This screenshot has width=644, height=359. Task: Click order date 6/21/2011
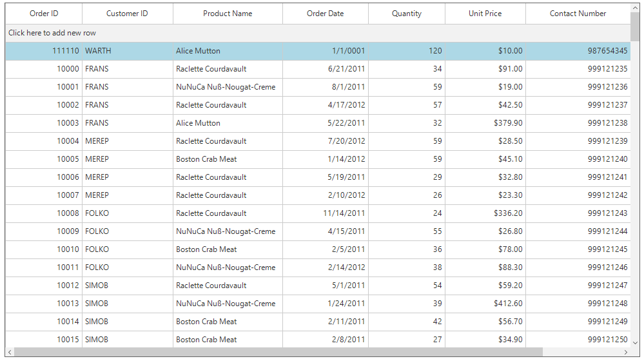tap(326, 69)
